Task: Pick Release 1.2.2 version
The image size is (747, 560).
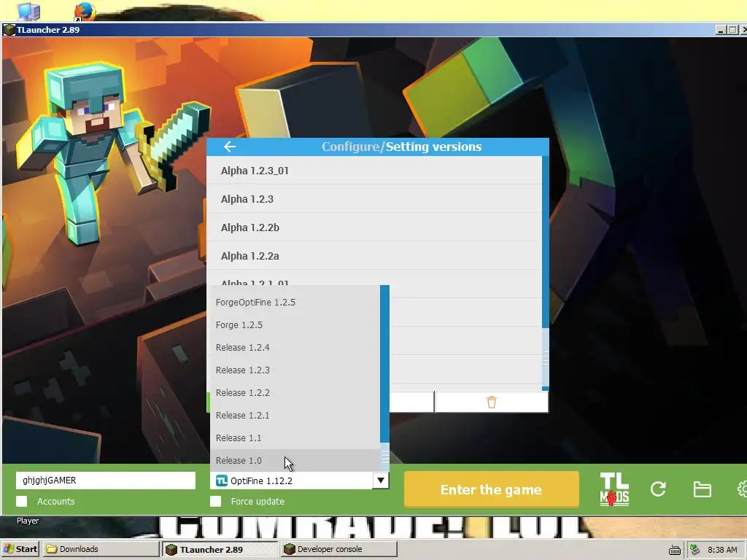Action: click(x=295, y=393)
